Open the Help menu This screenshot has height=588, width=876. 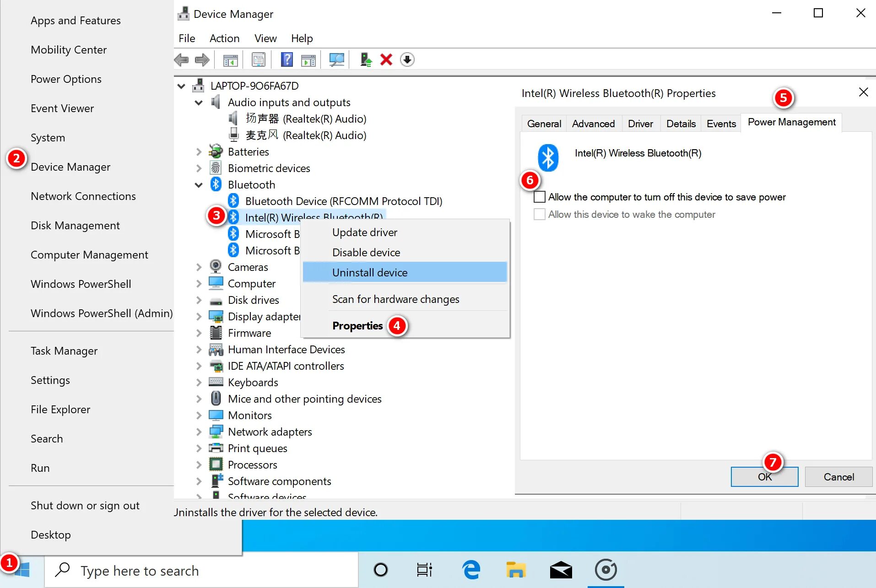[x=302, y=38]
